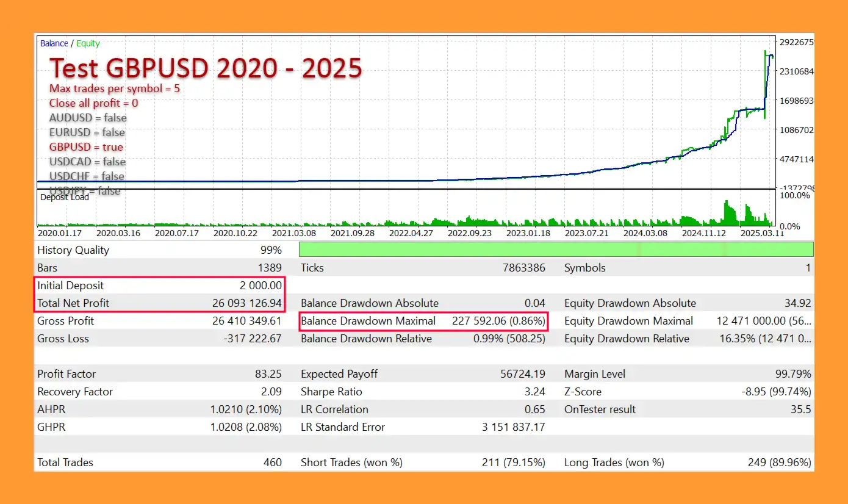Select the 2022.09.23 date on the axis
The width and height of the screenshot is (848, 504).
469,232
